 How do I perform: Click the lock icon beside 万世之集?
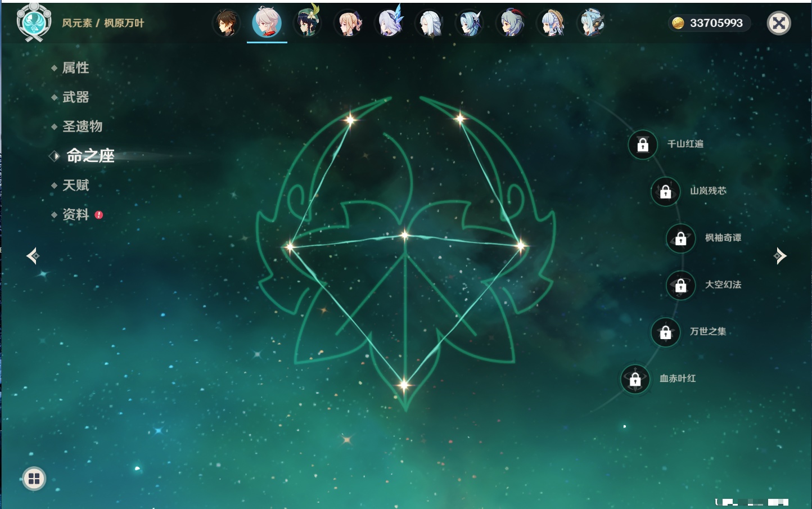[665, 332]
